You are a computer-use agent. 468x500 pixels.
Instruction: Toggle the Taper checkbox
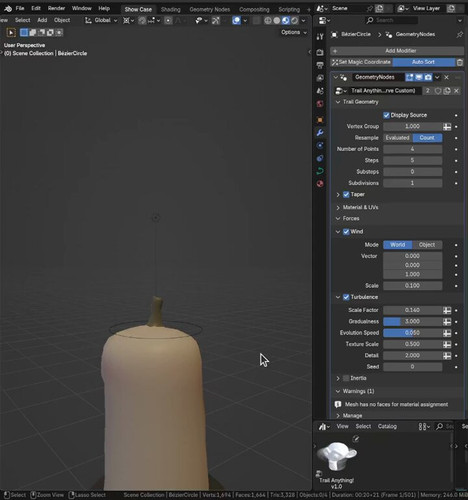coord(346,195)
